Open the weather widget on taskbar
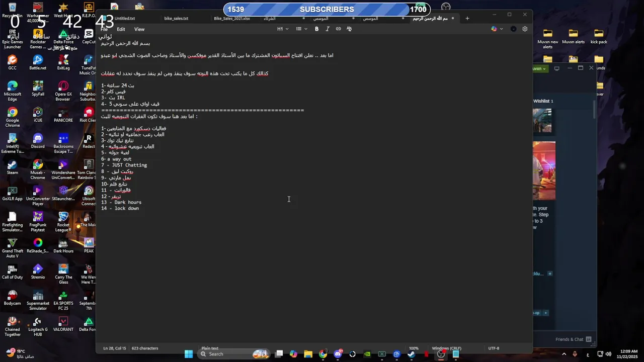Screen dimensions: 644x362 point(20,353)
